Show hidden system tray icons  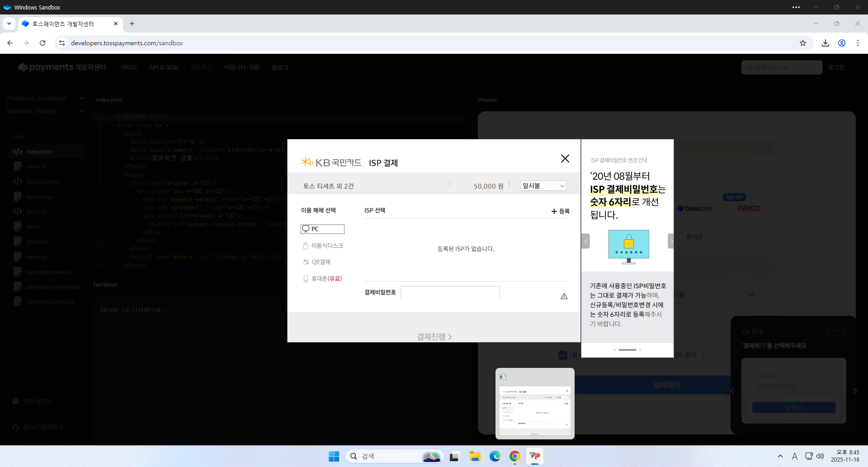tap(780, 456)
